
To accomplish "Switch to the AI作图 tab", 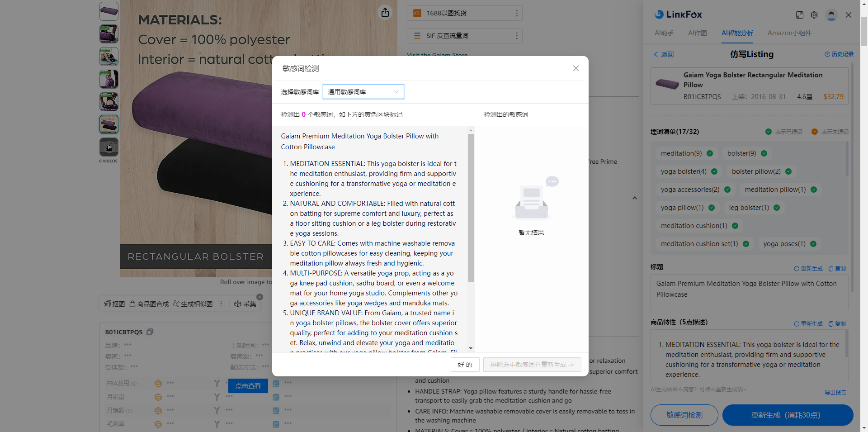I will coord(698,33).
